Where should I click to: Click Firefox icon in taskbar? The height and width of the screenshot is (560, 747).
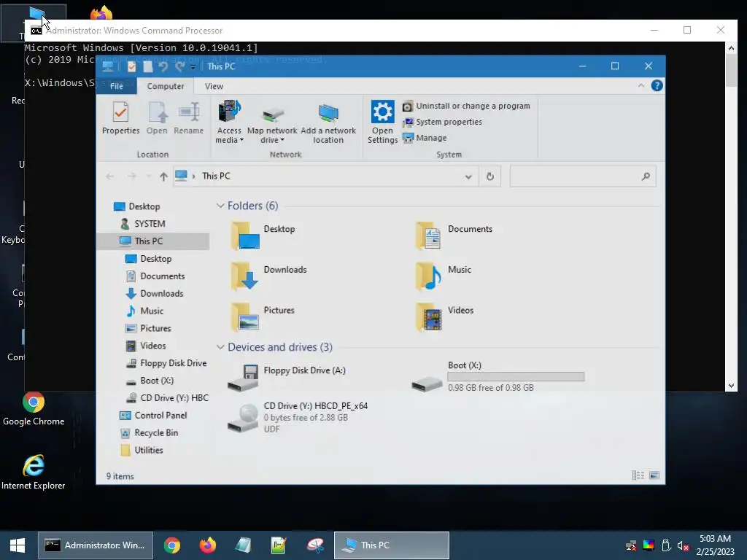207,545
